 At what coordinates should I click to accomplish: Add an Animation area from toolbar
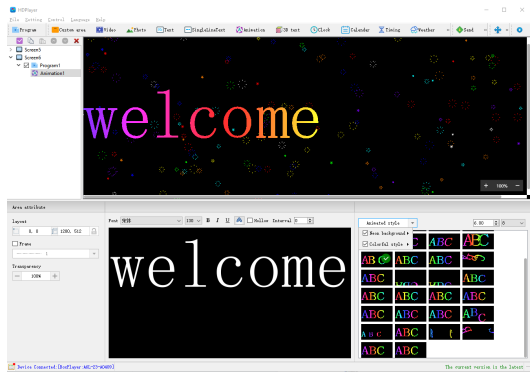(250, 30)
